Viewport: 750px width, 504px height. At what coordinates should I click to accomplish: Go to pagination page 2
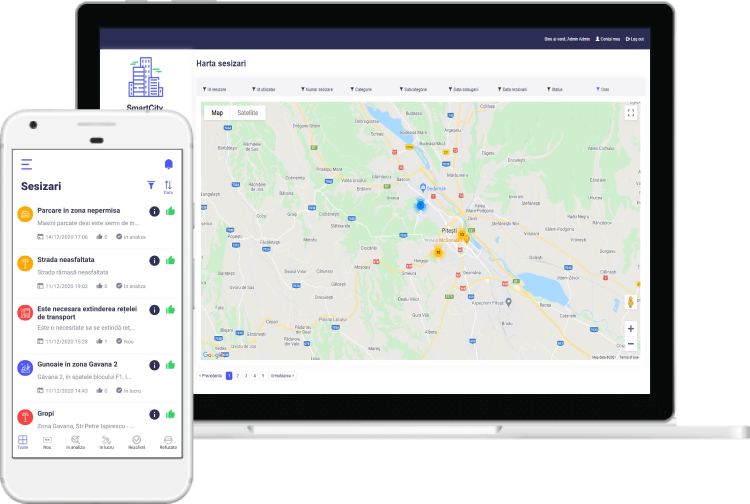(238, 376)
